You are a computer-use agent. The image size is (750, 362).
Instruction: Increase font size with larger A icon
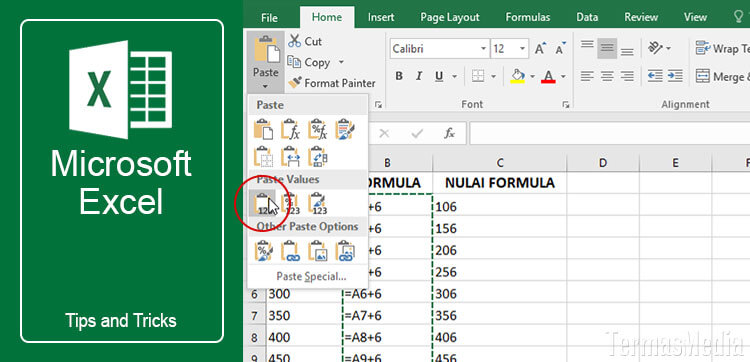(x=540, y=49)
